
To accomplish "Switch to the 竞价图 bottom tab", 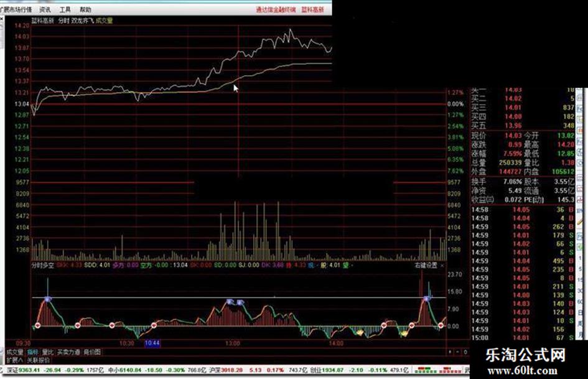I will pos(92,352).
